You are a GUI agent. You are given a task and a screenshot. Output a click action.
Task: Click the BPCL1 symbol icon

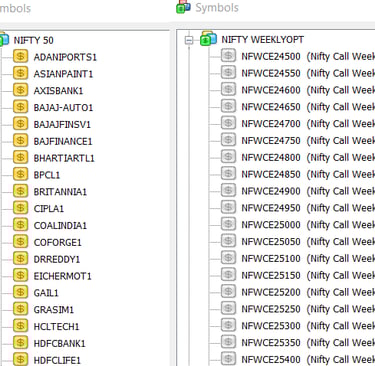tap(20, 174)
